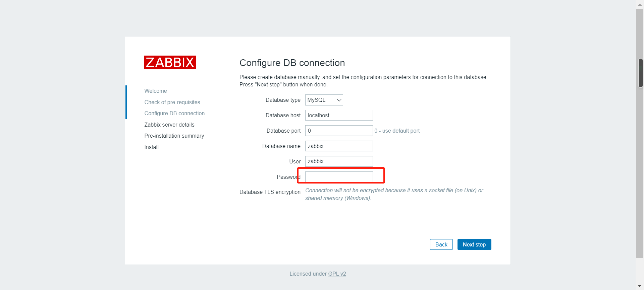Click the ZABBIX logo
The width and height of the screenshot is (644, 290).
(x=170, y=62)
